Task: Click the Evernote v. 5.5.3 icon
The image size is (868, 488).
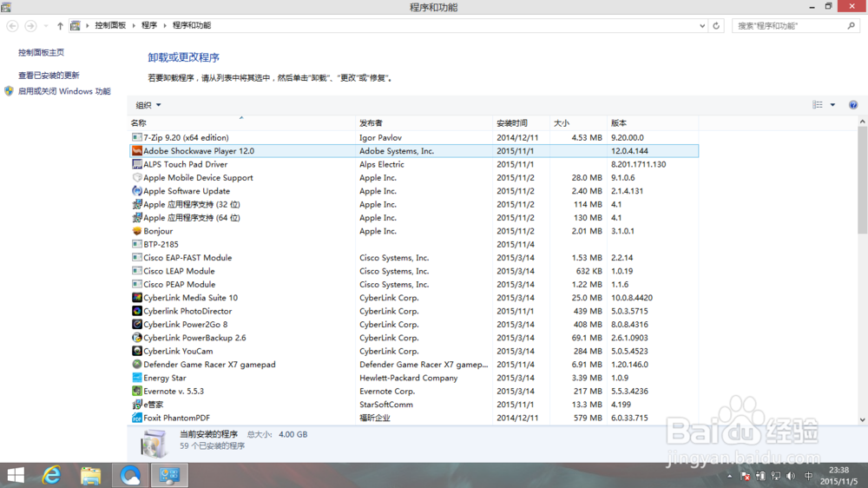Action: (x=137, y=391)
